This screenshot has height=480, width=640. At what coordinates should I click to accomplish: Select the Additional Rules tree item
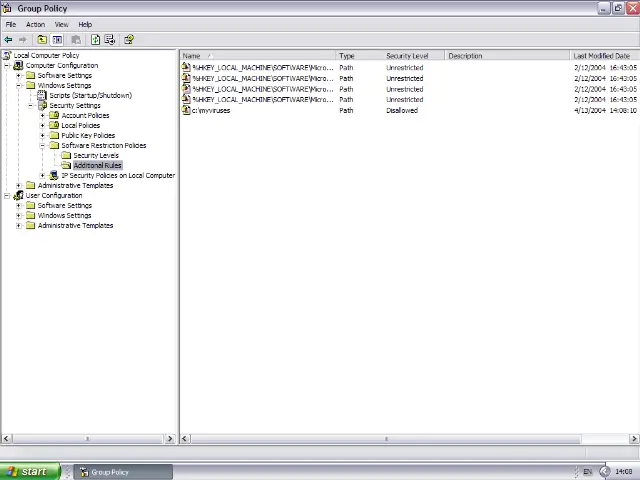[x=98, y=165]
